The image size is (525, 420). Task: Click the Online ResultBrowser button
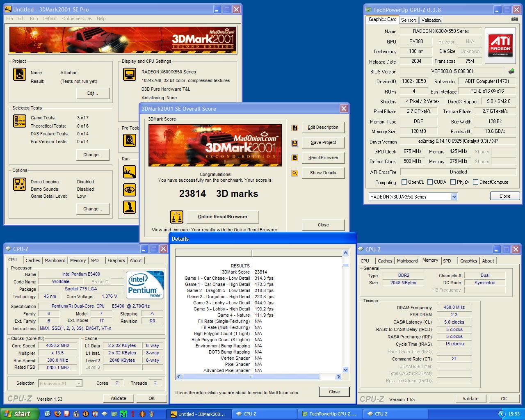coord(223,217)
